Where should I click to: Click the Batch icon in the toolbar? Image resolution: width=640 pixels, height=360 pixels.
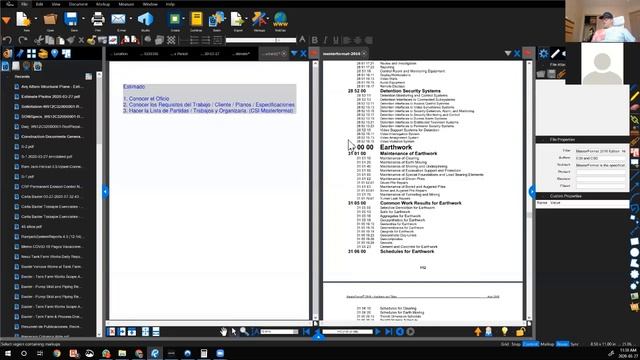point(217,19)
